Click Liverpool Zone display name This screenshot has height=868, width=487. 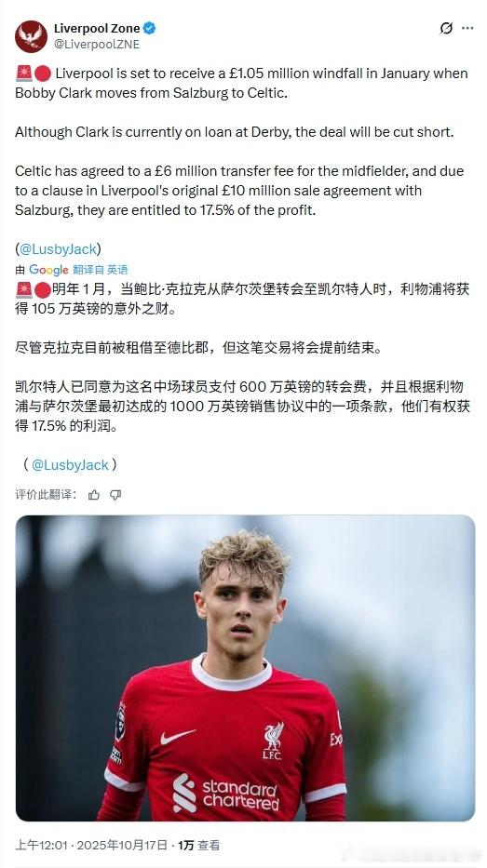tap(97, 28)
